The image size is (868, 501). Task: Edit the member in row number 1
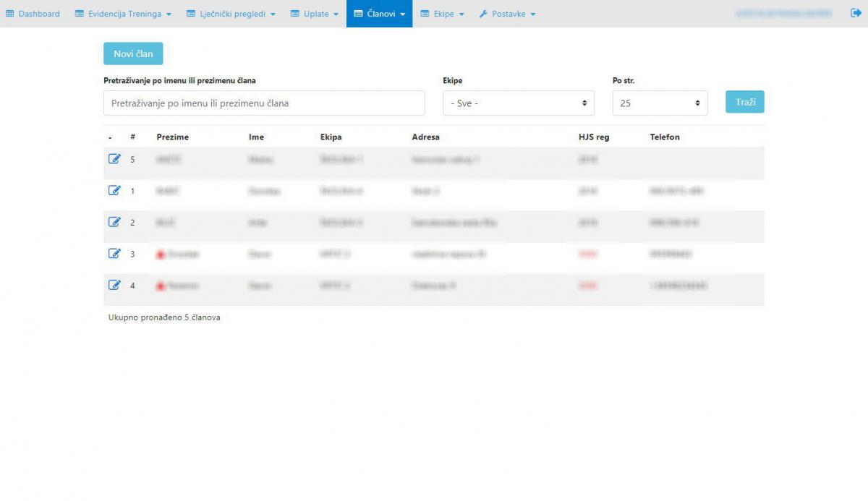114,191
